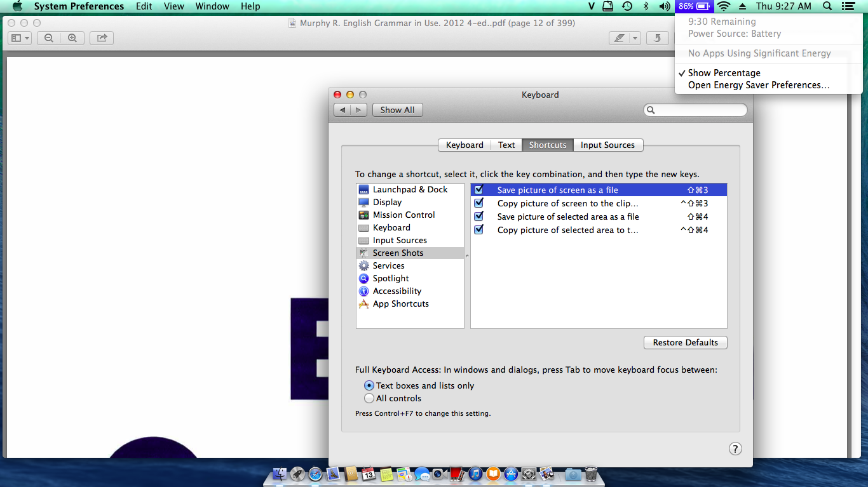868x487 pixels.
Task: Open the View menu
Action: tap(174, 6)
